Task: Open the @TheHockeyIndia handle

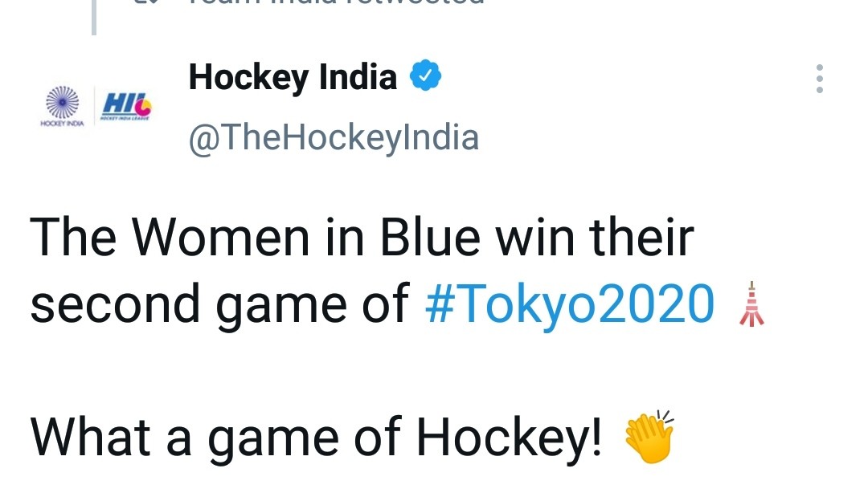Action: 334,137
